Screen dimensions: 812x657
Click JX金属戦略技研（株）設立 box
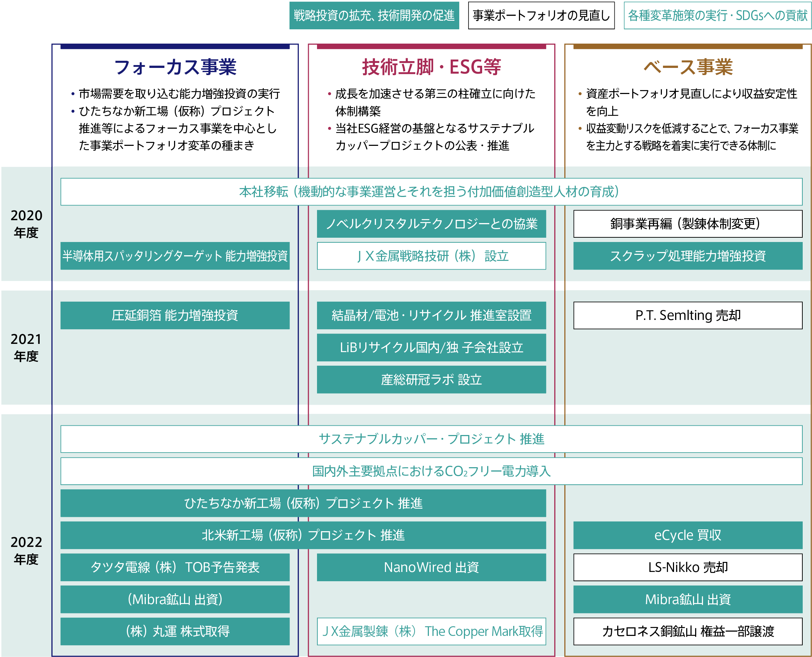[431, 256]
